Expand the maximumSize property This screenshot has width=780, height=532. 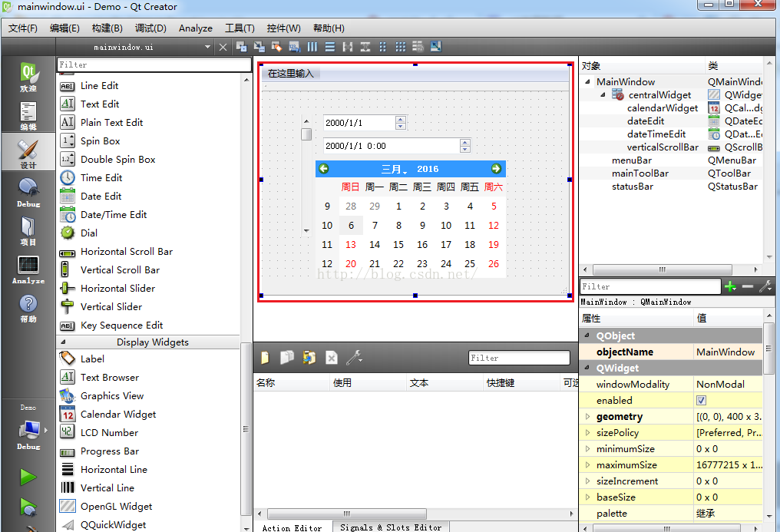coord(587,465)
